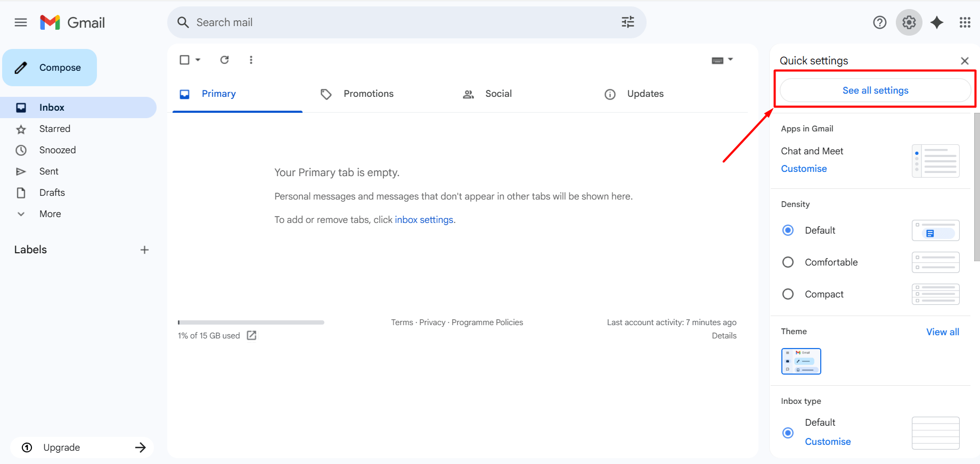The height and width of the screenshot is (464, 980).
Task: Select Compact density radio button
Action: point(788,294)
